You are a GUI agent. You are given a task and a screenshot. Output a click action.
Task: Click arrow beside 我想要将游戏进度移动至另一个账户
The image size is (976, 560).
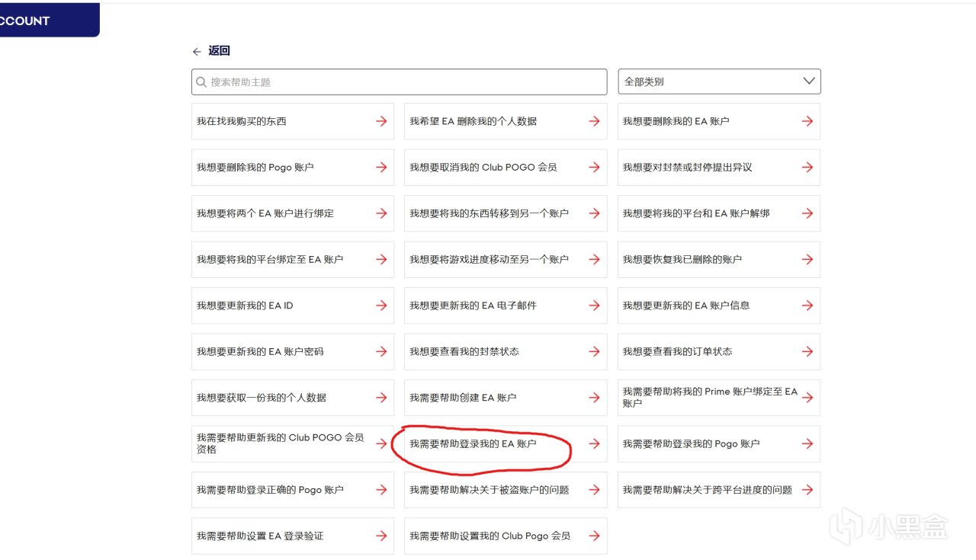[x=594, y=260]
